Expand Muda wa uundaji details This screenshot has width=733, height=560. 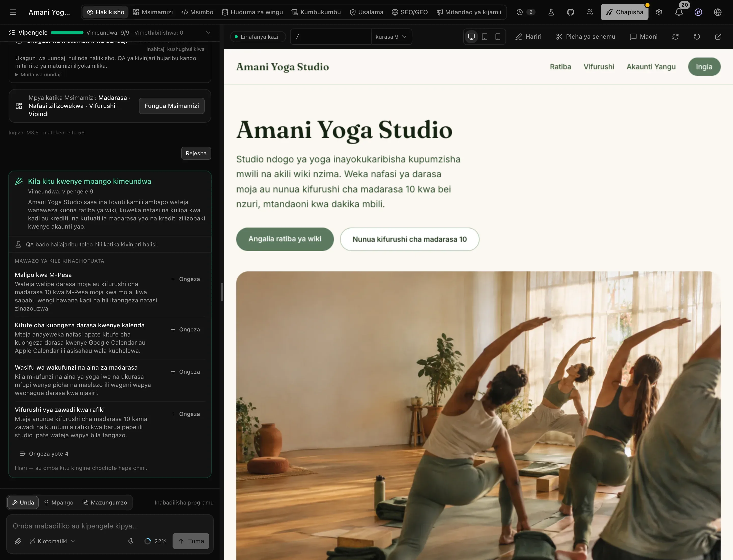pos(38,75)
